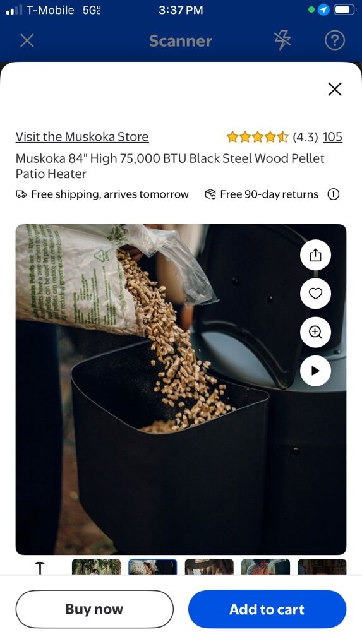Visit the Muskoka Store link
The width and height of the screenshot is (362, 644).
click(82, 137)
